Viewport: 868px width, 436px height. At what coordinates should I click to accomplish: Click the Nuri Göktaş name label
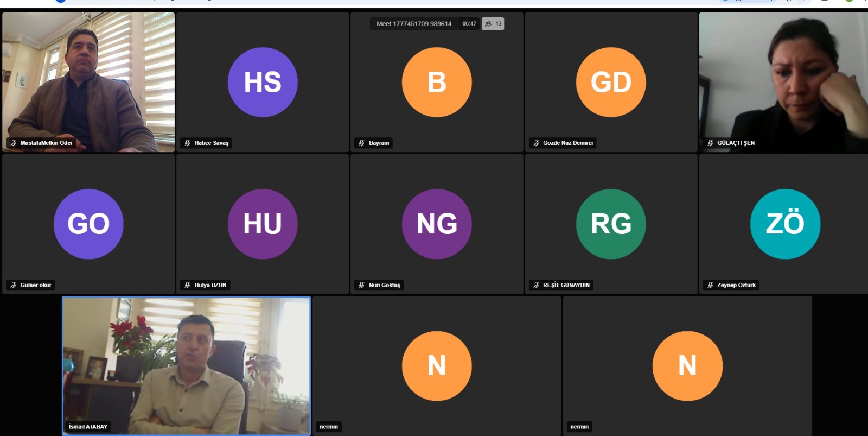[x=384, y=285]
